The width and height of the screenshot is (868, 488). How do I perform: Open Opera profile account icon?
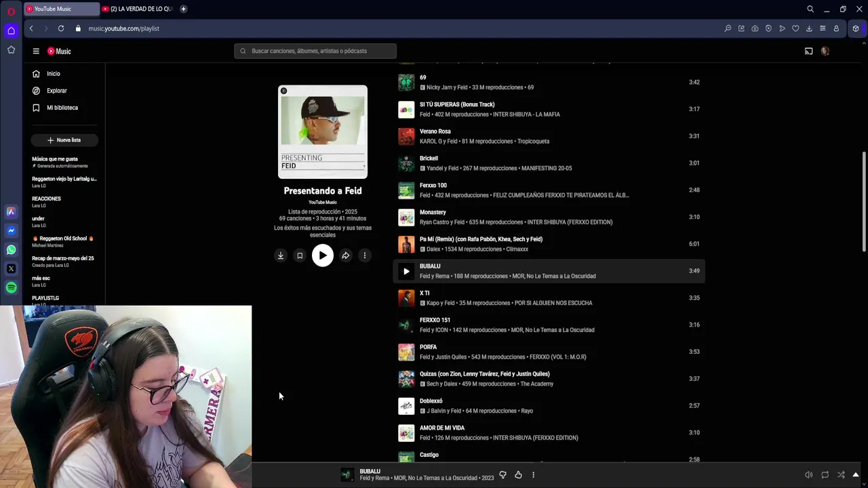(836, 28)
